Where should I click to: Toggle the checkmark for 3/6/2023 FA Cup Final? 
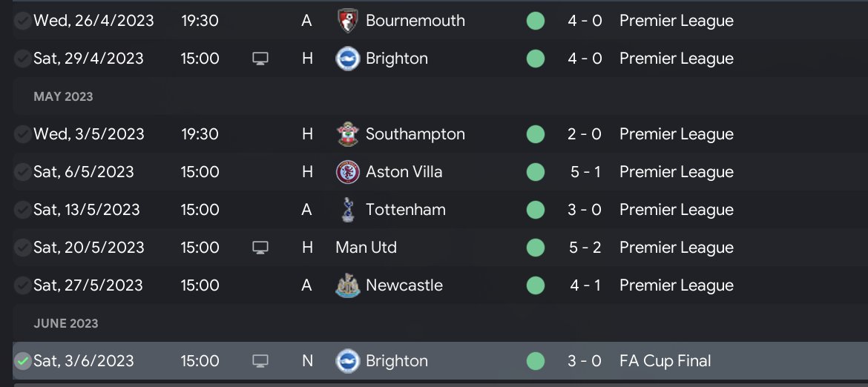pyautogui.click(x=23, y=361)
